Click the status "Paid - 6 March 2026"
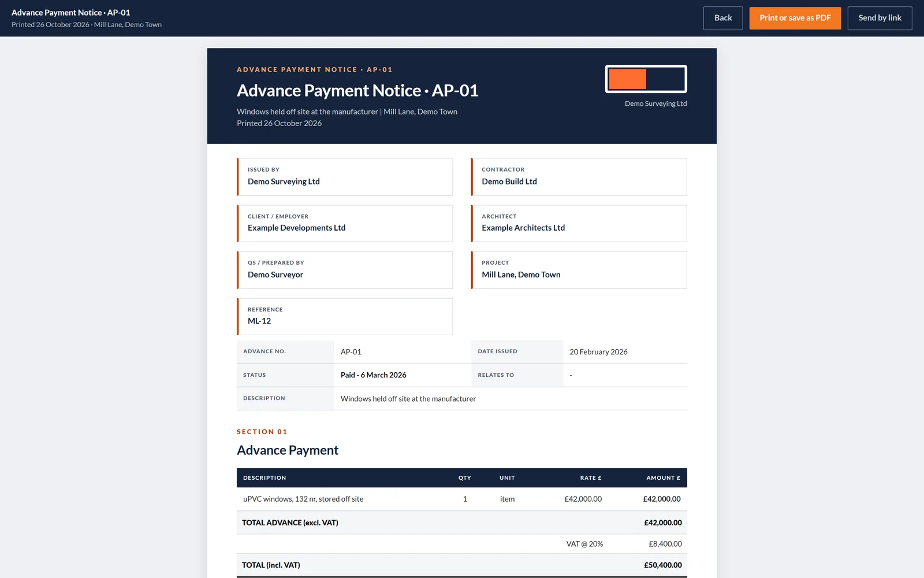The width and height of the screenshot is (924, 578). [374, 375]
